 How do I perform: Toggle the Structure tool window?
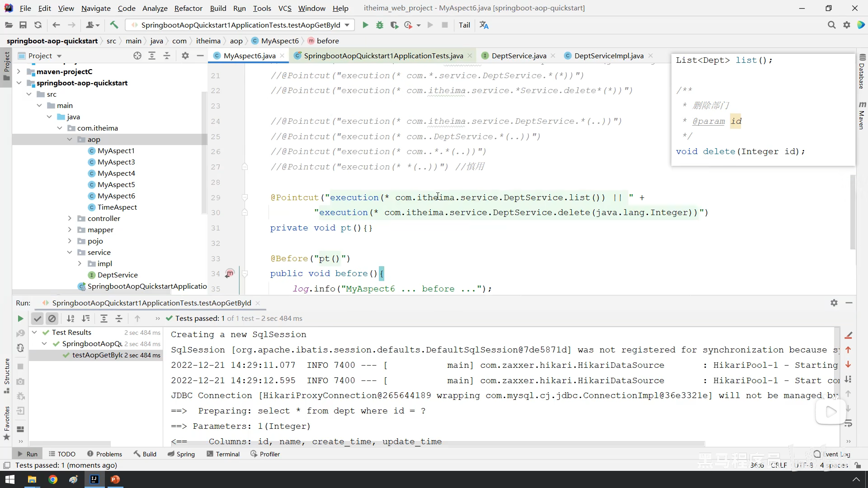tap(6, 376)
